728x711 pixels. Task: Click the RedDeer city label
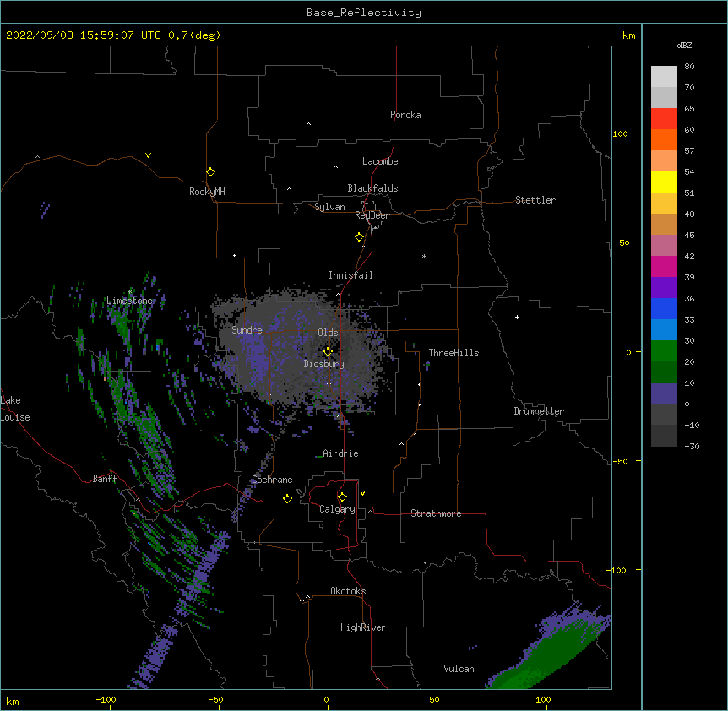tap(372, 215)
